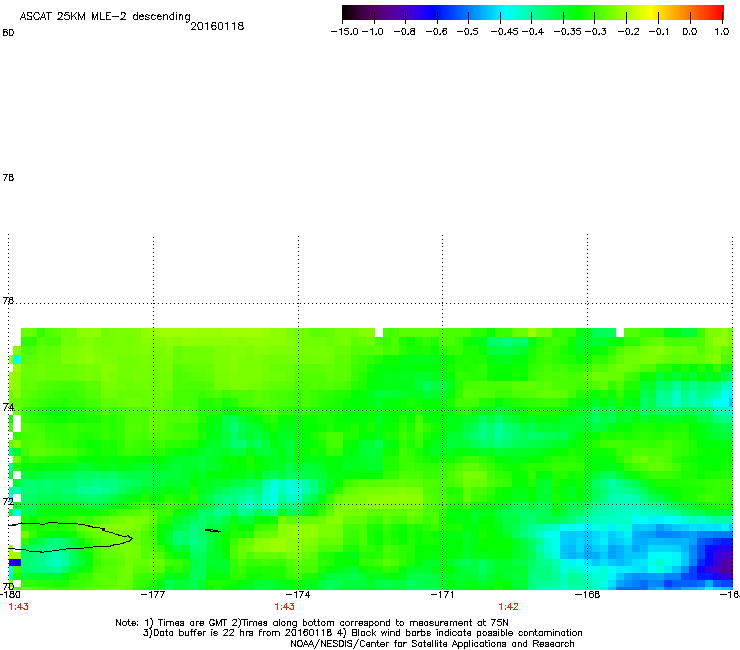This screenshot has height=650, width=740.
Task: Click the -0.2 color scale label
Action: pyautogui.click(x=628, y=32)
